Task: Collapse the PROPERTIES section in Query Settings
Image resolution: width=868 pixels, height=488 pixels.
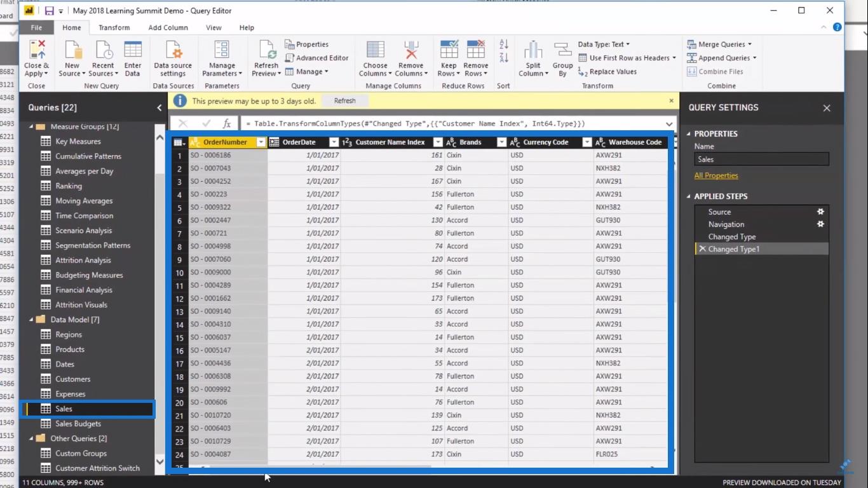Action: [x=689, y=134]
